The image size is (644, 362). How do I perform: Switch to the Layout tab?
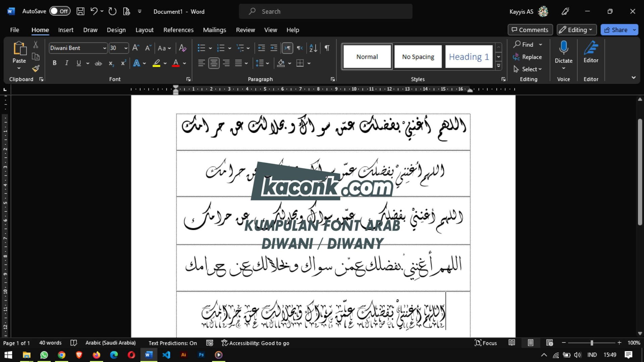pos(144,30)
